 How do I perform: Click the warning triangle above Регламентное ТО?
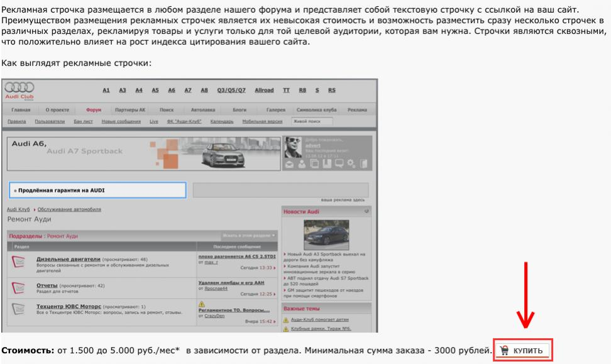click(201, 304)
